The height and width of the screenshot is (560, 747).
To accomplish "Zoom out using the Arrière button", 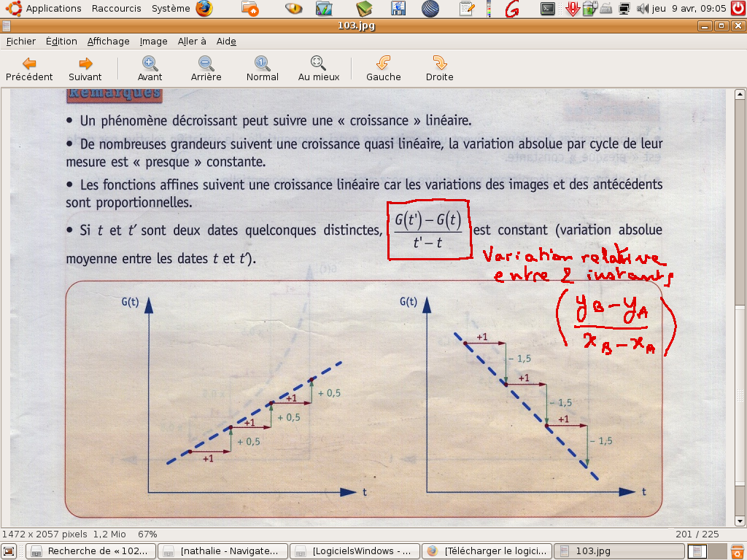I will pos(206,69).
